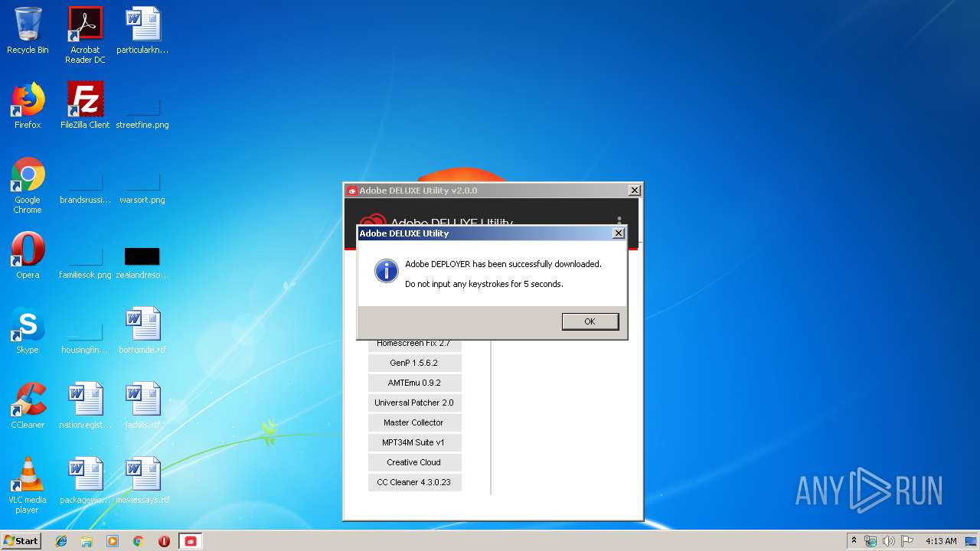Launch Chrome from the taskbar
Viewport: 980px width, 551px height.
[138, 541]
